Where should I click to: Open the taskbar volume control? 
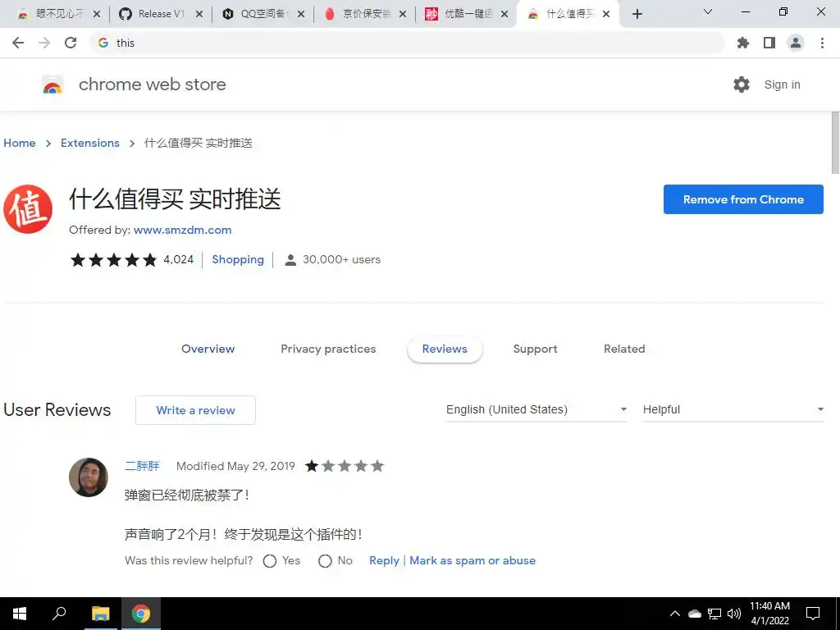[734, 614]
